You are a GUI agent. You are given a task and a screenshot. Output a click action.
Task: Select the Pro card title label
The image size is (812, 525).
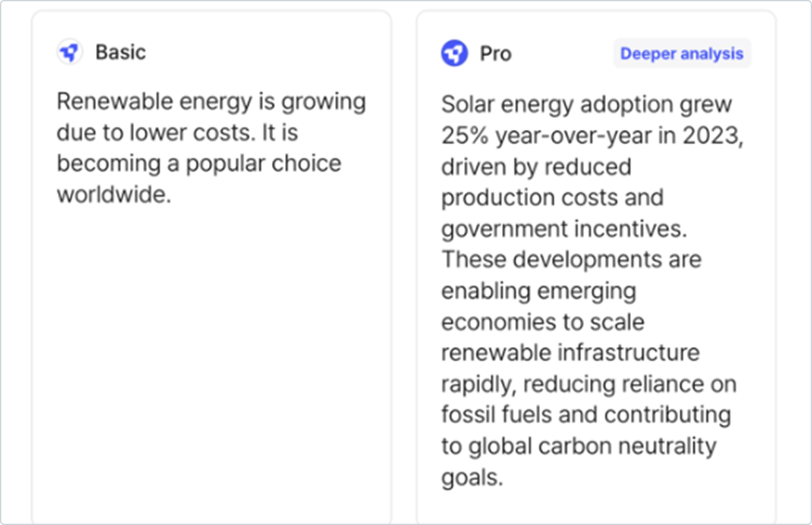[x=496, y=54]
